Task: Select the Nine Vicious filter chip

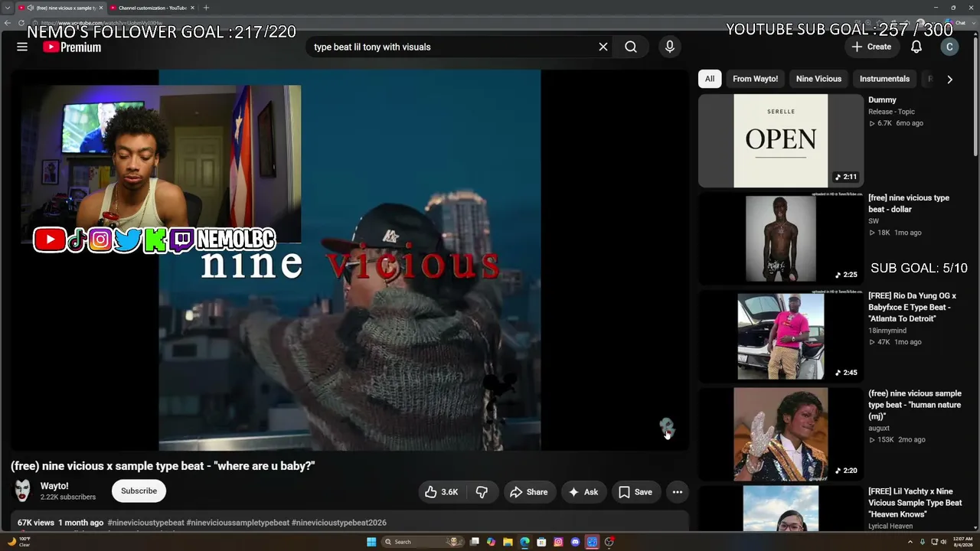Action: coord(818,79)
